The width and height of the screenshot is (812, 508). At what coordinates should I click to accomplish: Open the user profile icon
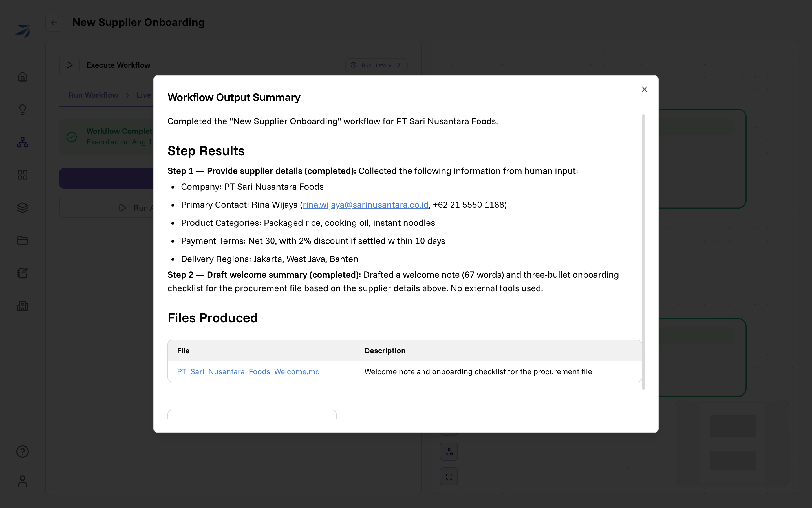pyautogui.click(x=23, y=481)
